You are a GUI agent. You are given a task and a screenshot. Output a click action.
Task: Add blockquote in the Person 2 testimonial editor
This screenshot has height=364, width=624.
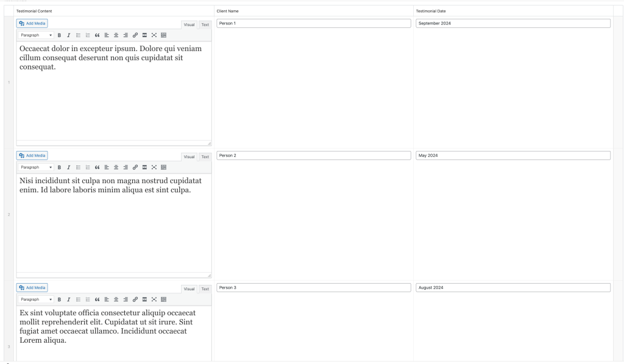point(97,167)
